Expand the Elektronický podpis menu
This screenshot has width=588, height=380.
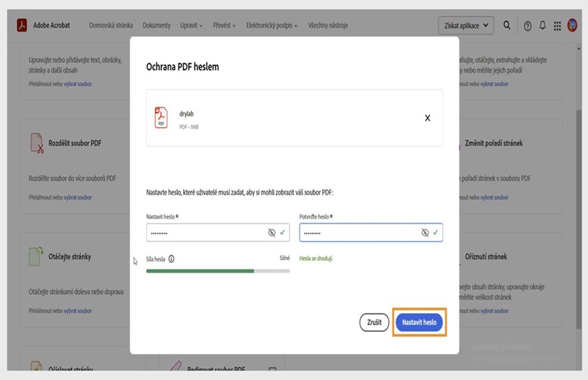pos(272,25)
